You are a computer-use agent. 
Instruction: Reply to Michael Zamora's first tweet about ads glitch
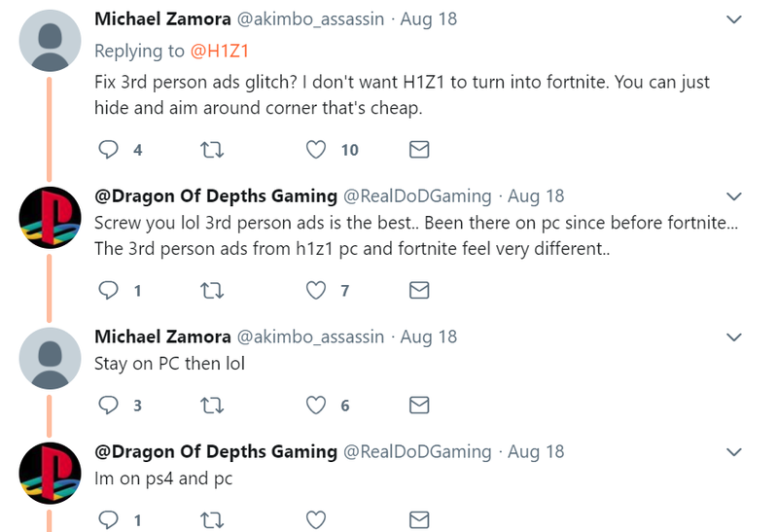(x=108, y=150)
